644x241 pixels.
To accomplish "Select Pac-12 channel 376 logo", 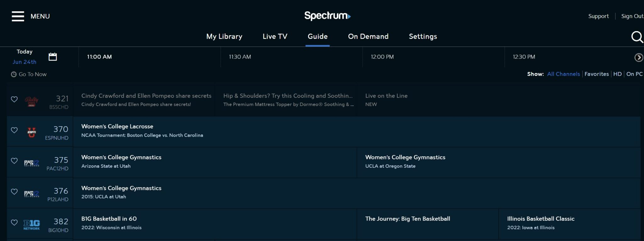I will point(31,194).
